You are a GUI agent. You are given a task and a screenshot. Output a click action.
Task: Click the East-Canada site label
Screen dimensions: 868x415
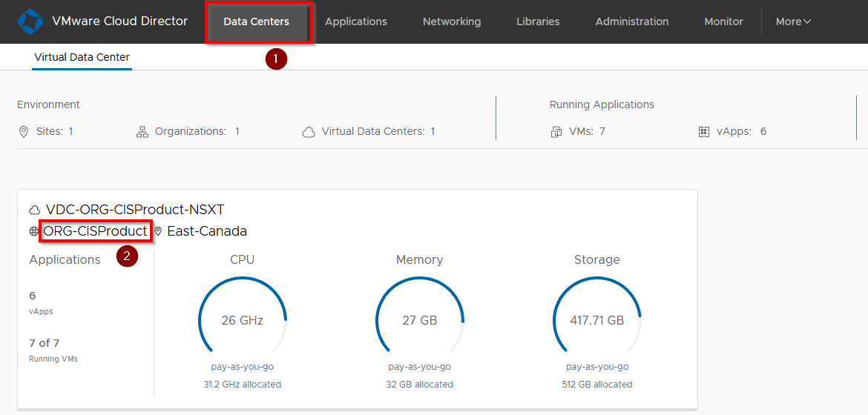tap(207, 231)
